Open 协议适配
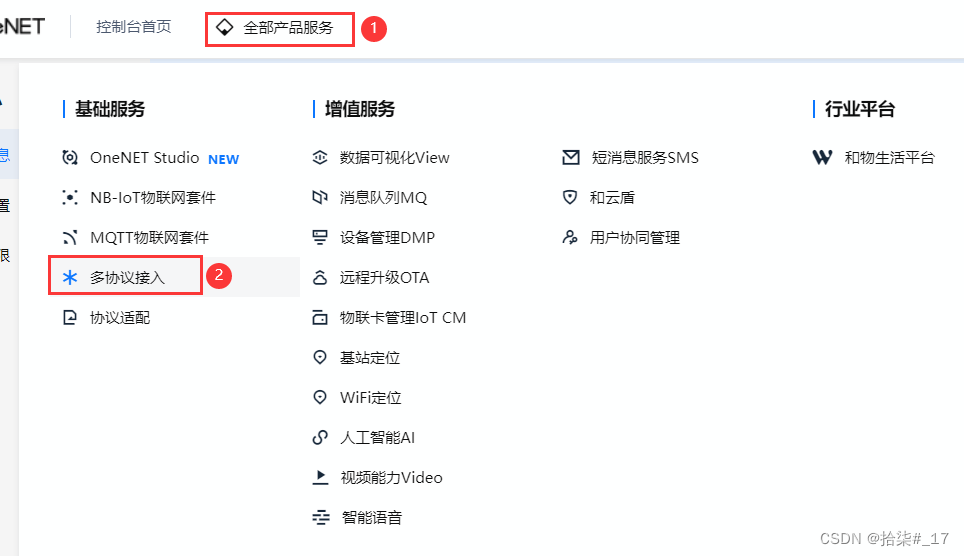The image size is (964, 556). point(120,317)
